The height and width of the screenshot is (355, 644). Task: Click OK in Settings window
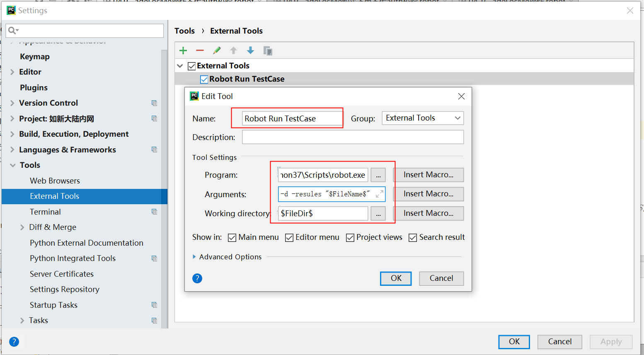514,342
